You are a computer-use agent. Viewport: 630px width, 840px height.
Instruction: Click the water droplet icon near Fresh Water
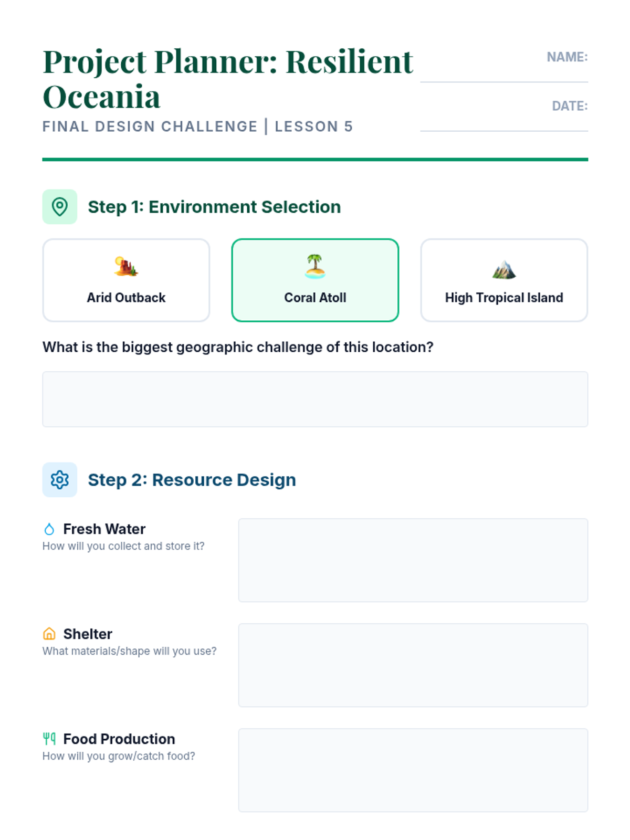49,529
